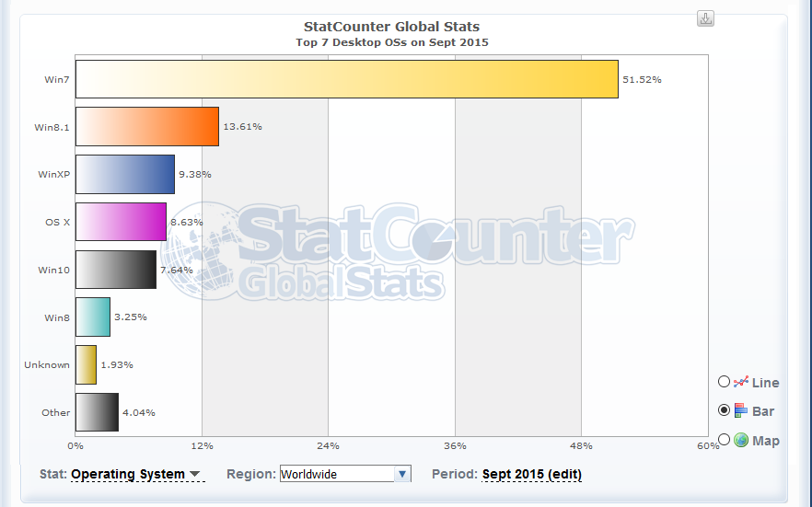Click the Win8.1 orange bar

pyautogui.click(x=147, y=127)
